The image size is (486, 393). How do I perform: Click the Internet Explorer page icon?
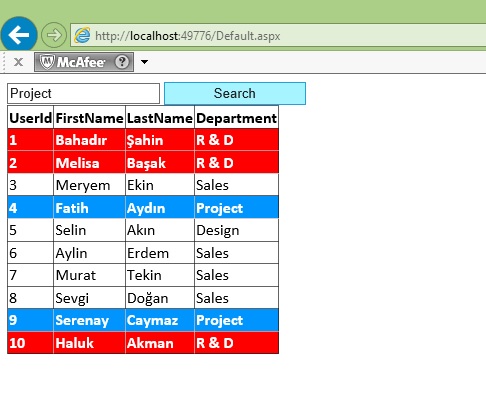pos(82,35)
